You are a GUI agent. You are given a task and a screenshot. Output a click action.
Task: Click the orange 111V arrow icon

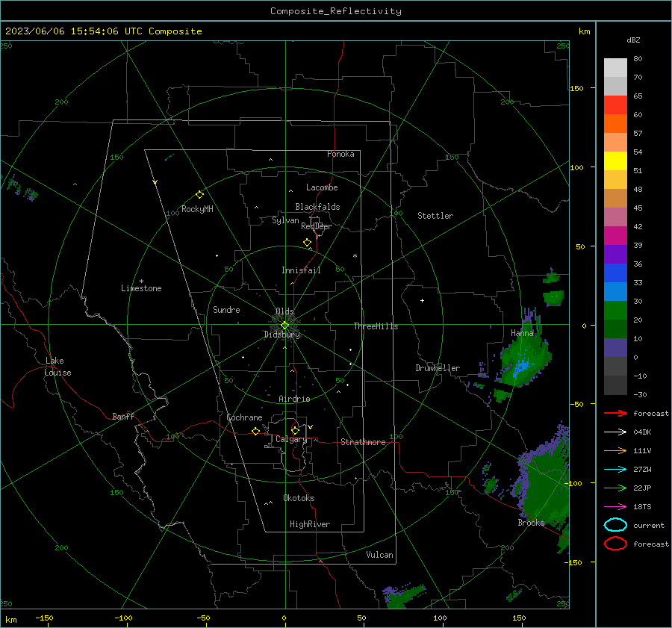[x=615, y=450]
